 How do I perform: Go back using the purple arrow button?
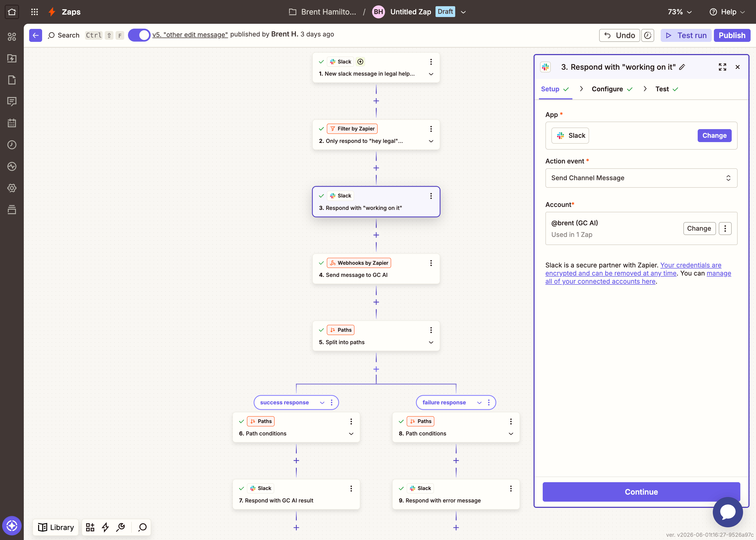[36, 35]
